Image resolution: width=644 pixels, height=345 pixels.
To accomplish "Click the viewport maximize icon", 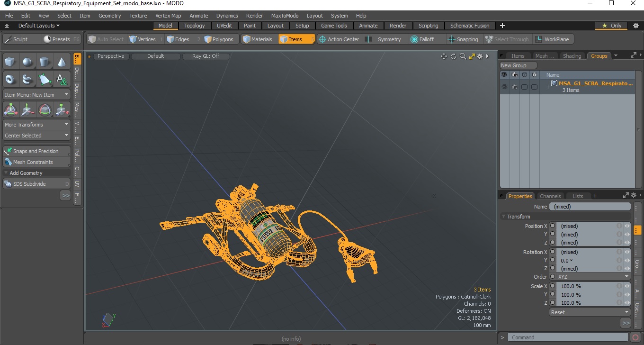I will pyautogui.click(x=472, y=56).
